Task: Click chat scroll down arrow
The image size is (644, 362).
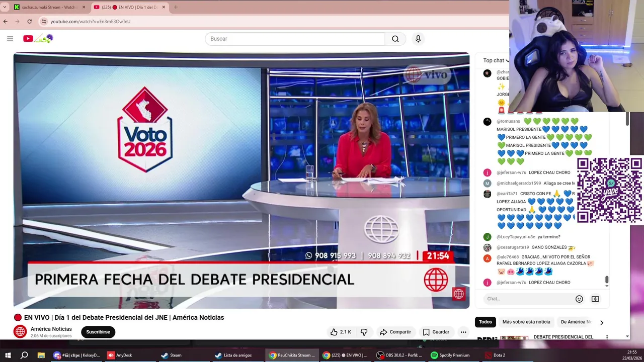Action: 607,286
